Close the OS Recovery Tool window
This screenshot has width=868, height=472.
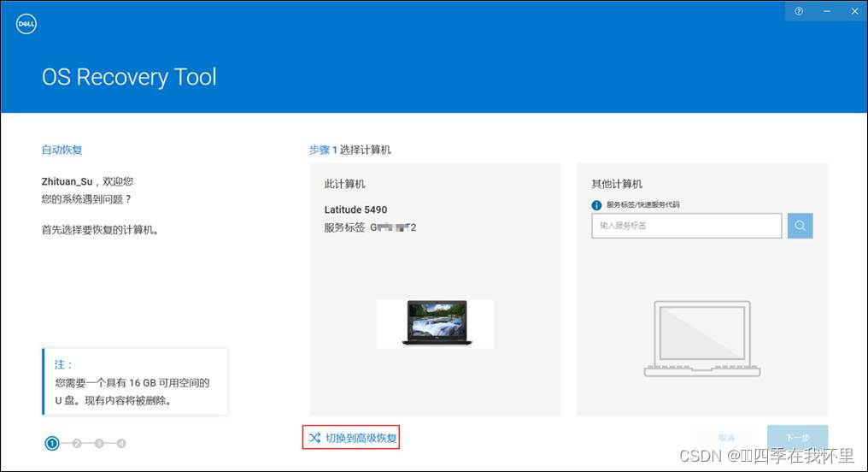pyautogui.click(x=854, y=11)
